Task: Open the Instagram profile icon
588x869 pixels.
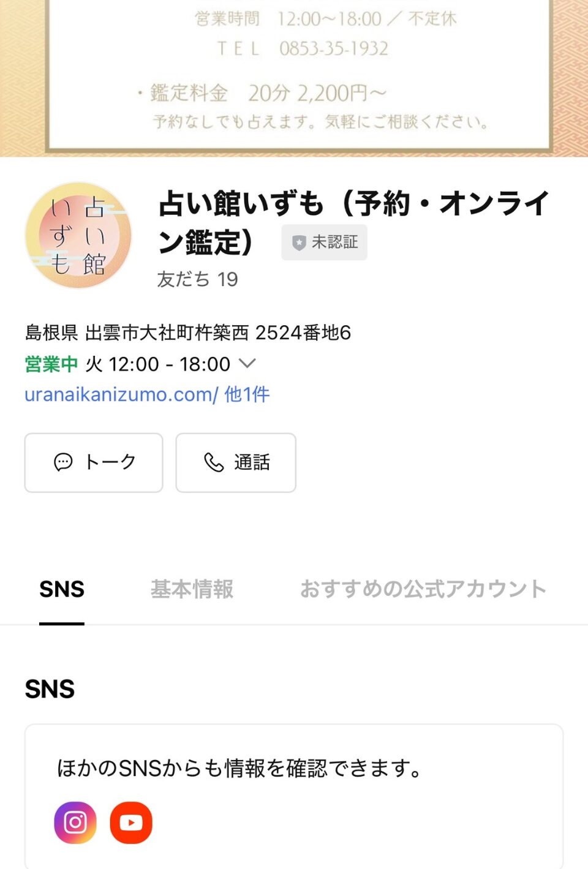Action: 75,822
